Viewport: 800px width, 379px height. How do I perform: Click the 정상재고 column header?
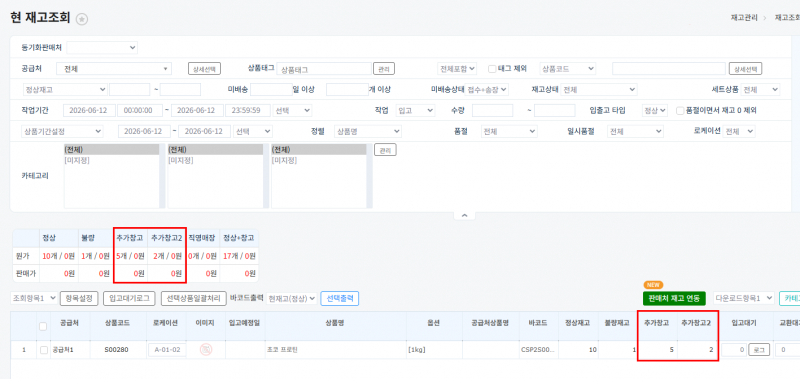click(577, 323)
